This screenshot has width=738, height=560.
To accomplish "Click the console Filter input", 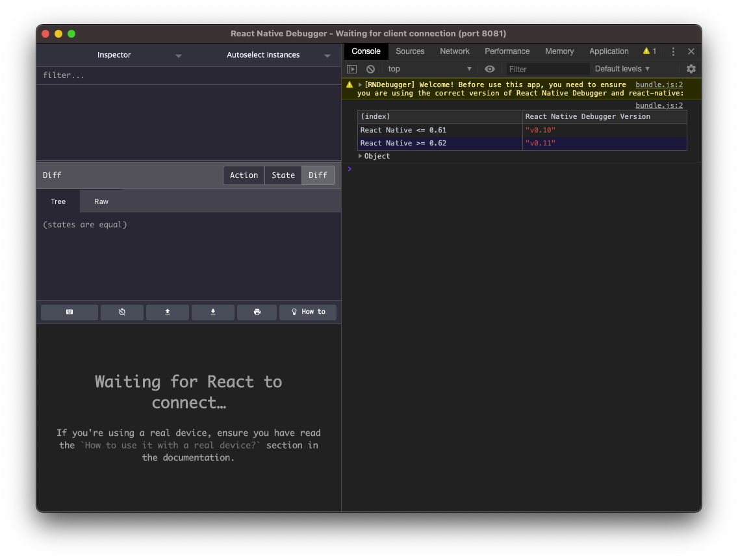I will click(548, 69).
